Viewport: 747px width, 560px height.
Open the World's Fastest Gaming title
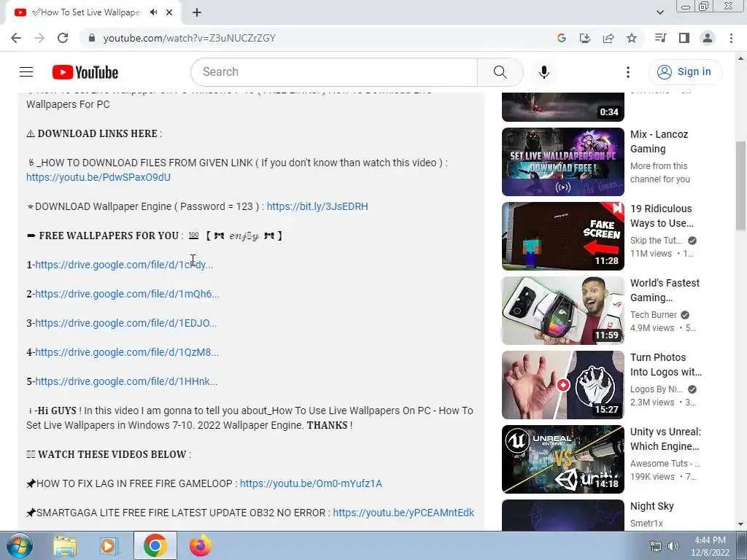(665, 290)
